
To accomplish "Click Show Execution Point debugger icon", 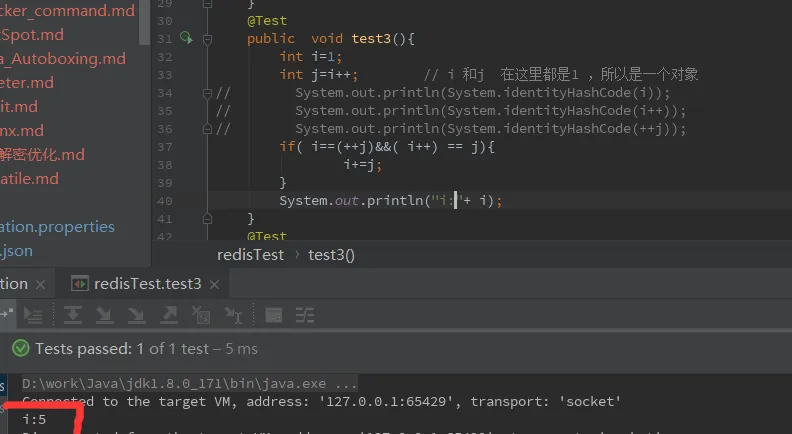I will [x=33, y=315].
